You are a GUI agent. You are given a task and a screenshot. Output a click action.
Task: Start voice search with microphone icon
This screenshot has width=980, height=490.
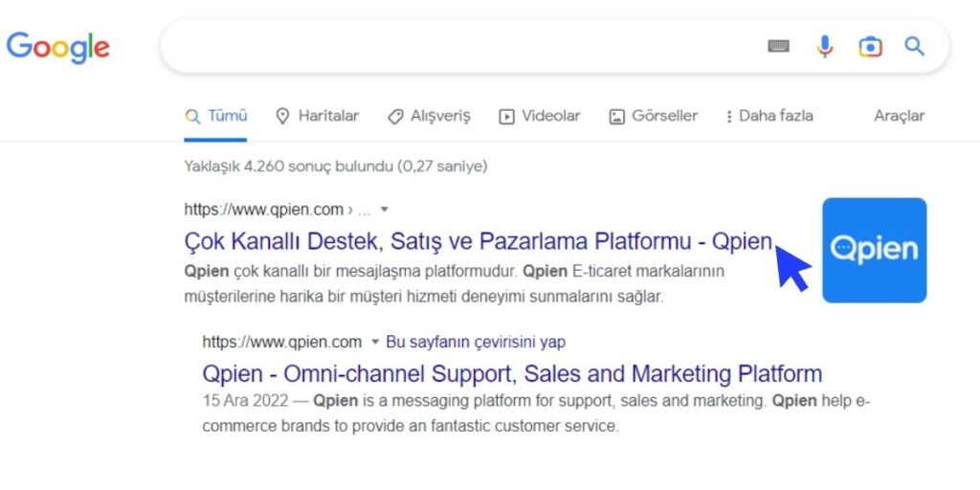pos(825,46)
